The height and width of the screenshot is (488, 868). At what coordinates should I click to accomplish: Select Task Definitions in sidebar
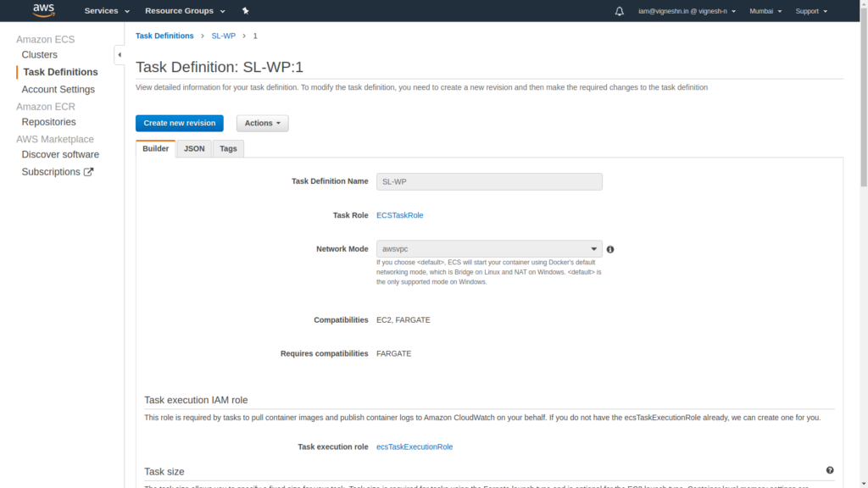click(60, 72)
